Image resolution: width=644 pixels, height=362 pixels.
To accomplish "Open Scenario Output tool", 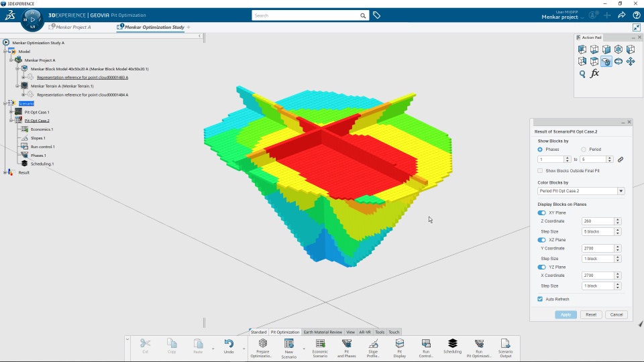I will (x=505, y=348).
